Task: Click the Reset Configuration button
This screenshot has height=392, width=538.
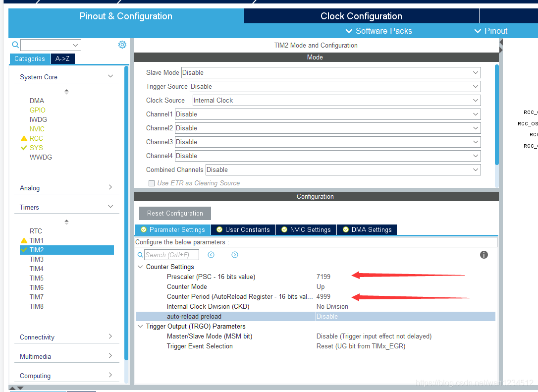Action: (x=175, y=214)
